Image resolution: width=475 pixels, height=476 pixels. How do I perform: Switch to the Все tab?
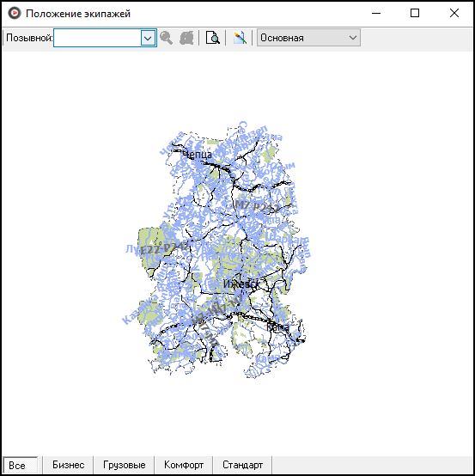(x=21, y=465)
